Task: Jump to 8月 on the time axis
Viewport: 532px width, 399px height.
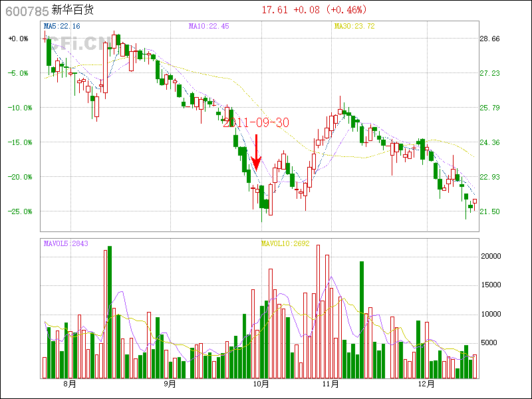Action: click(x=69, y=384)
